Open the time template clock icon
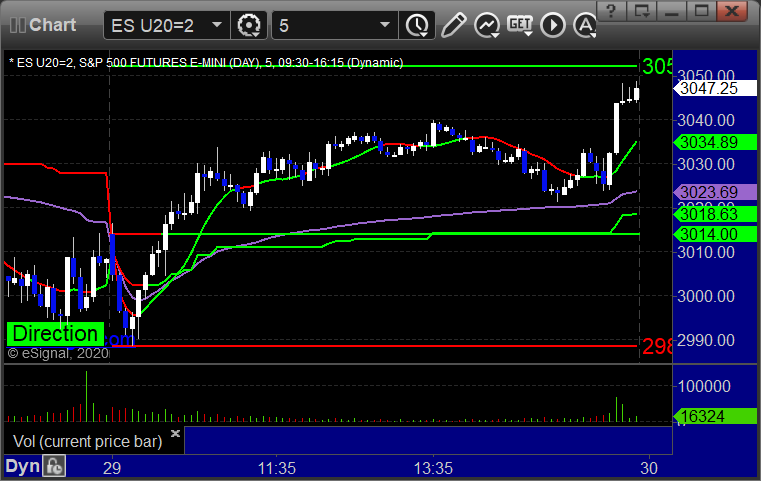The image size is (761, 481). pyautogui.click(x=417, y=25)
